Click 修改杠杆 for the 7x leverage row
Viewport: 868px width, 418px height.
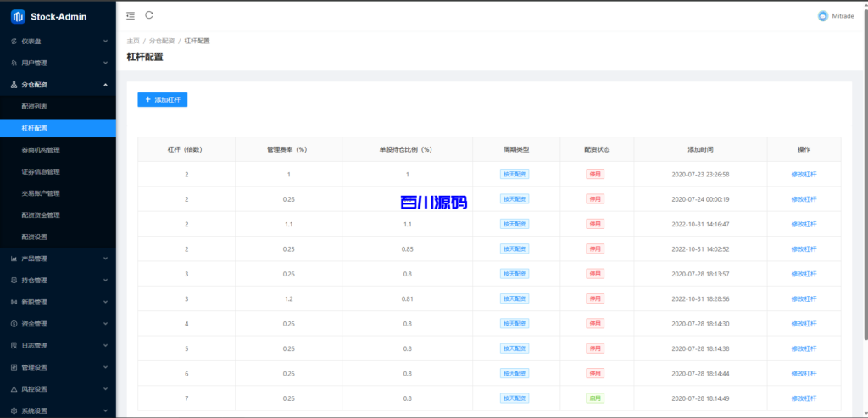[x=804, y=398]
